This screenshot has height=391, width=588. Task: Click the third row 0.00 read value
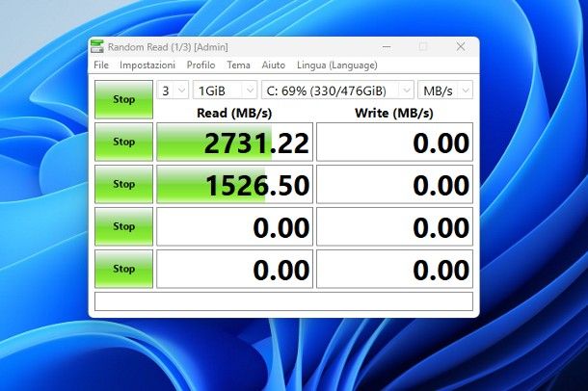[234, 226]
